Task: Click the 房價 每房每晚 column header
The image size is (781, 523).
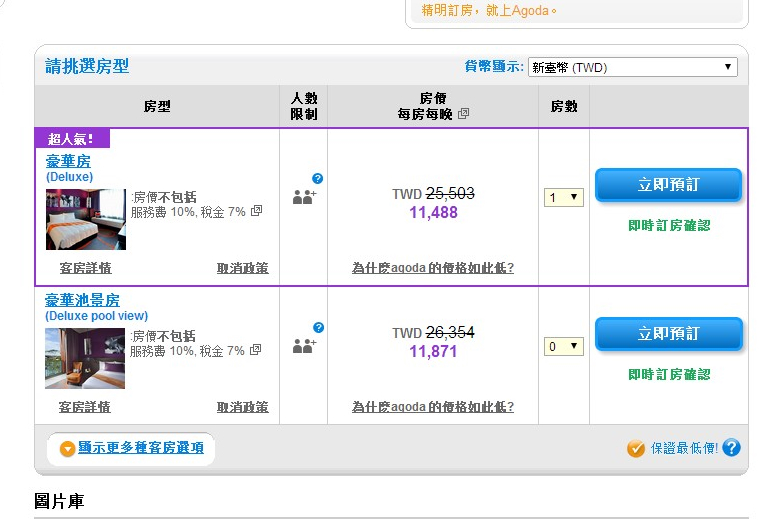Action: point(432,106)
